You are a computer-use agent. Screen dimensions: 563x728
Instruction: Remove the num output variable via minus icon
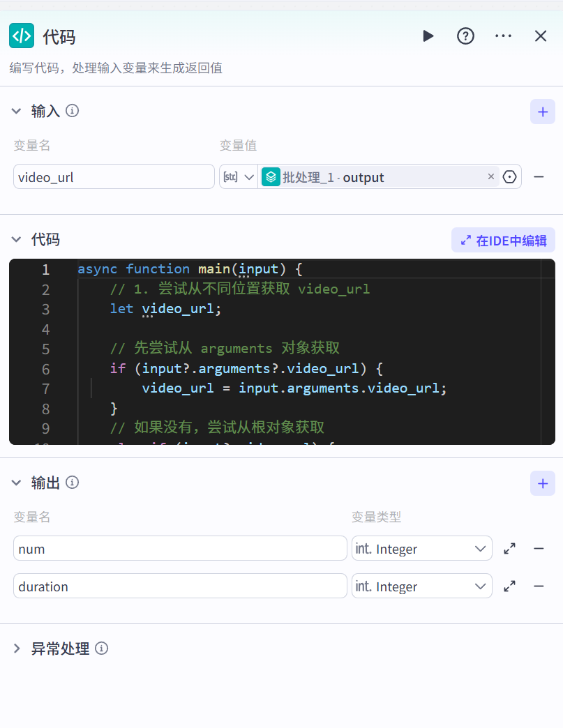click(x=539, y=548)
